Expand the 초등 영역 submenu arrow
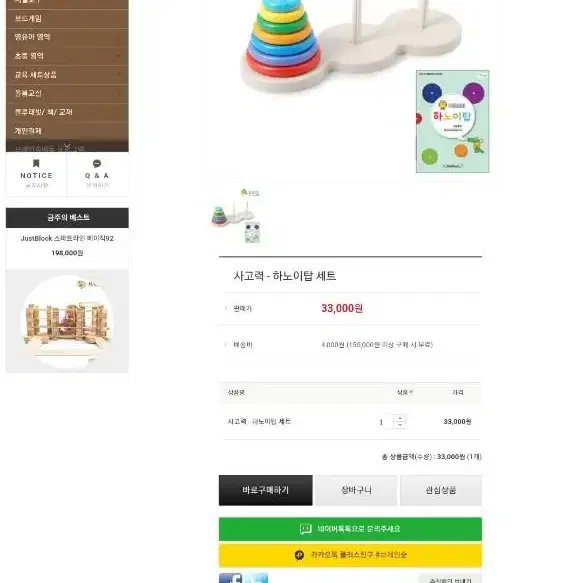This screenshot has width=583, height=583. pos(119,55)
